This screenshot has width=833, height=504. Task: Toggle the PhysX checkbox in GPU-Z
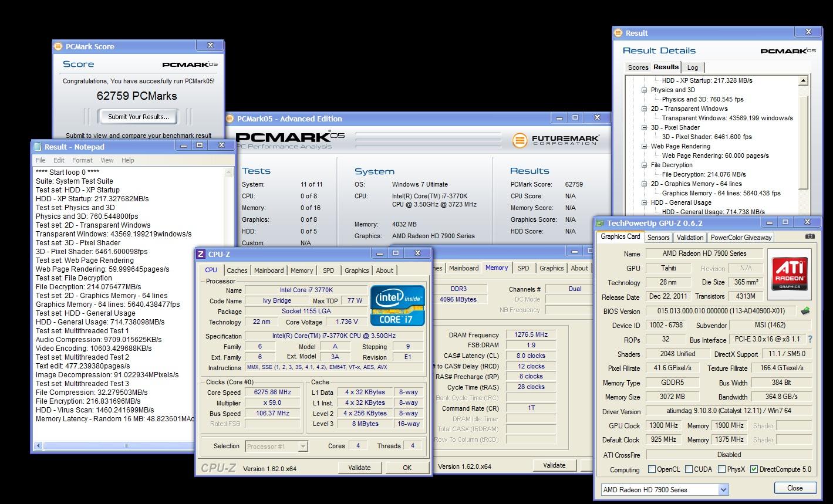(x=721, y=469)
